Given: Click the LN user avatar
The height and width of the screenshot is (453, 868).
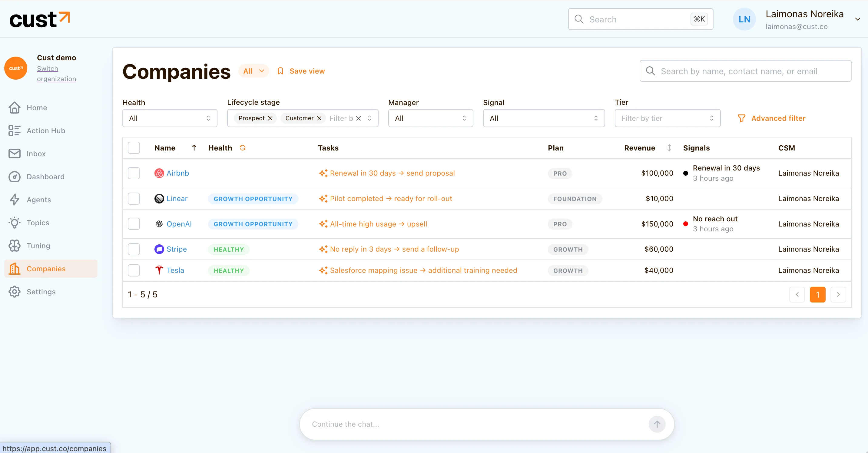Looking at the screenshot, I should click(x=744, y=19).
